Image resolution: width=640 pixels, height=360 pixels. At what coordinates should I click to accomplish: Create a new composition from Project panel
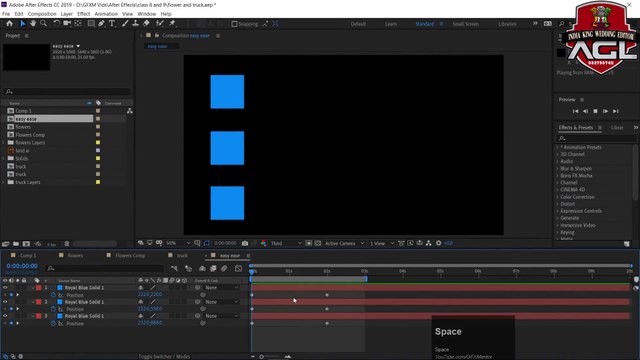click(x=26, y=244)
